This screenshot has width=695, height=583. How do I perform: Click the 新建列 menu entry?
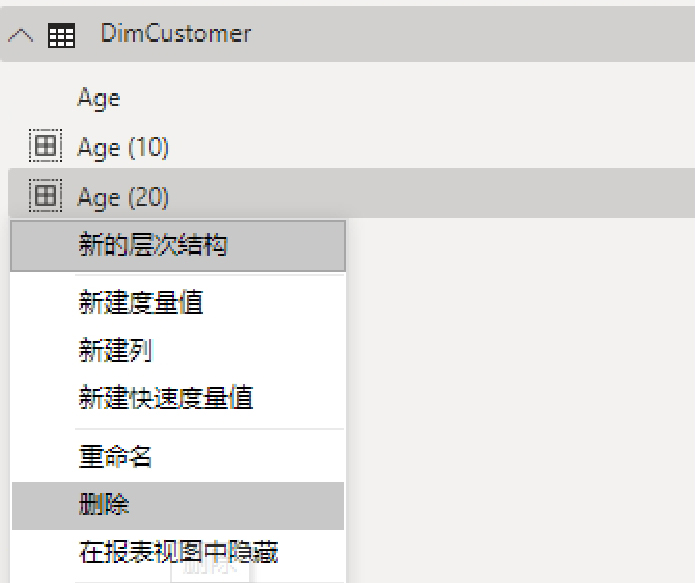click(x=116, y=350)
